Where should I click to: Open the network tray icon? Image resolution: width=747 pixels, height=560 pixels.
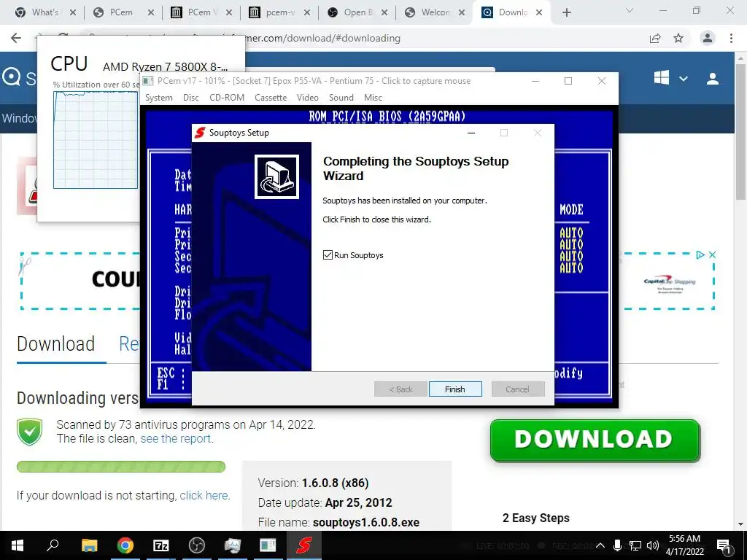tap(635, 545)
